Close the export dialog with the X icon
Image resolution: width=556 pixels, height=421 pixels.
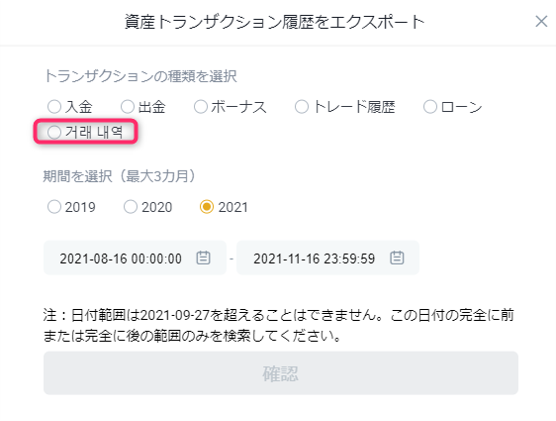click(x=541, y=21)
